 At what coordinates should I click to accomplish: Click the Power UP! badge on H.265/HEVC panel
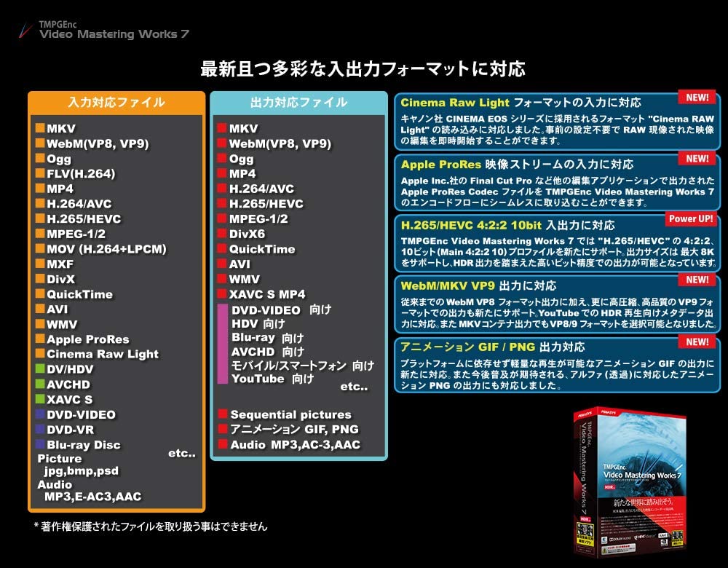692,218
